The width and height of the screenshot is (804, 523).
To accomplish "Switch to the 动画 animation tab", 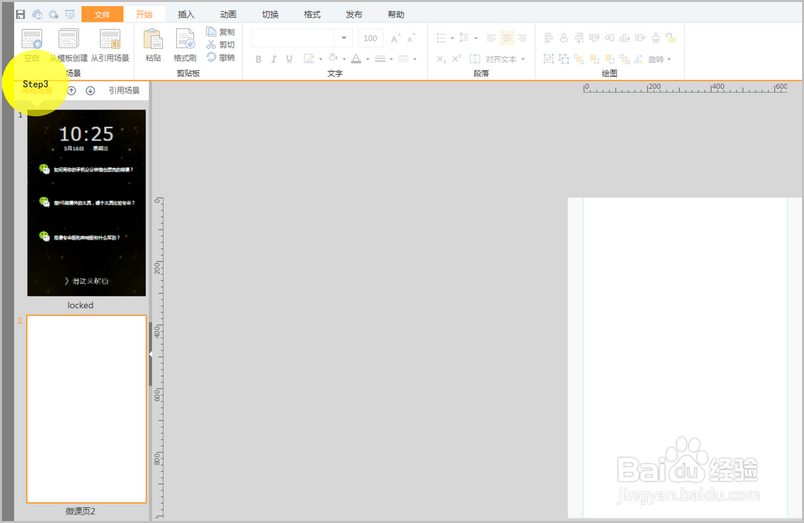I will coord(228,14).
